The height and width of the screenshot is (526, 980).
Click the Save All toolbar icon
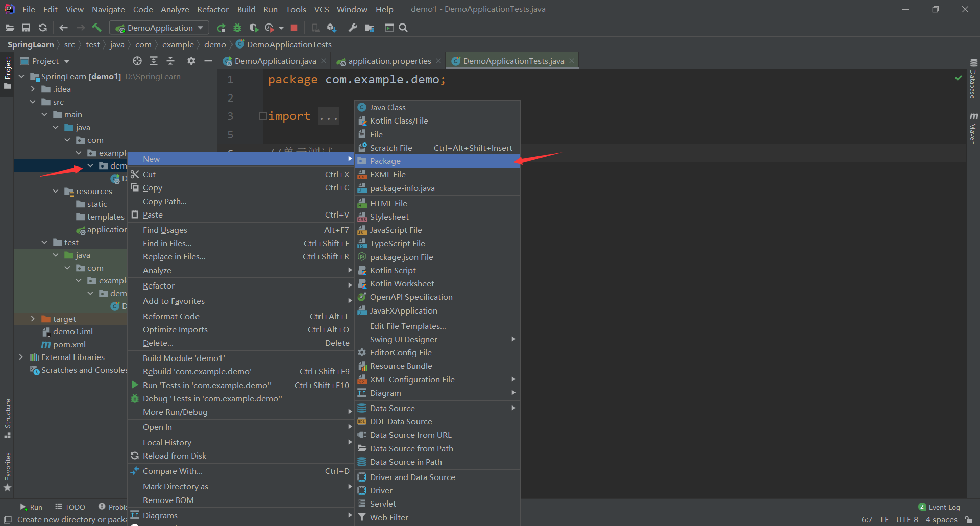[26, 28]
